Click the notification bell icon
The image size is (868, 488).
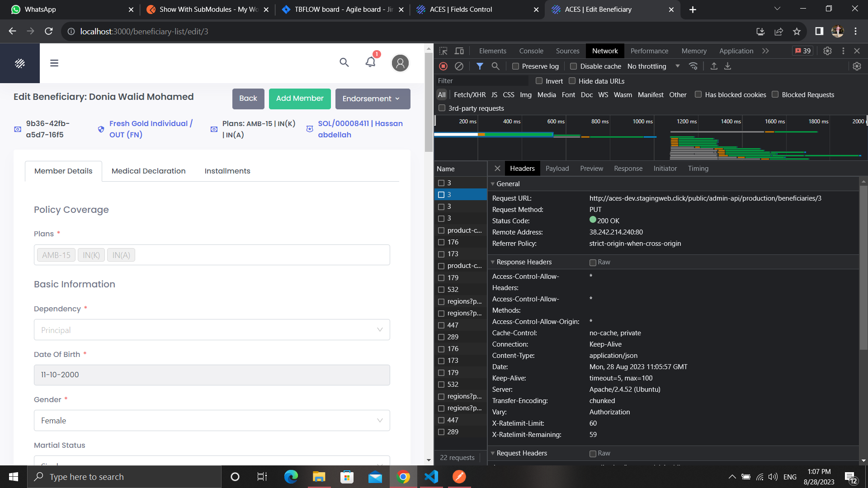pos(370,62)
